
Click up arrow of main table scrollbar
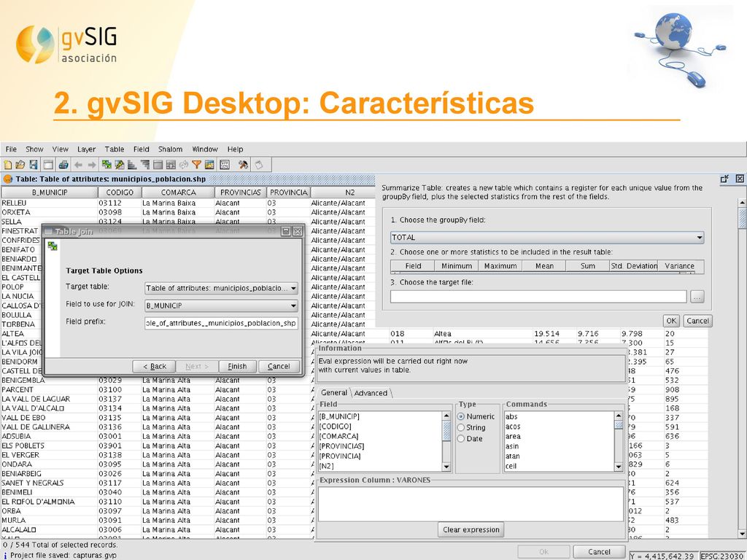742,203
